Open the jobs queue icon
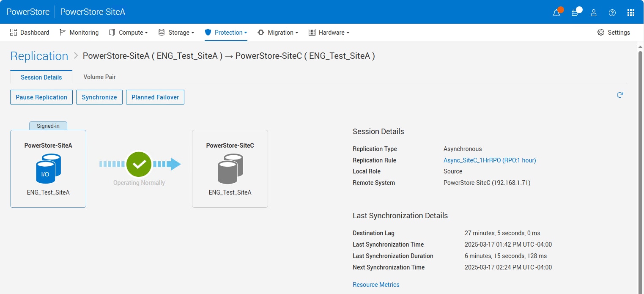 pos(575,12)
